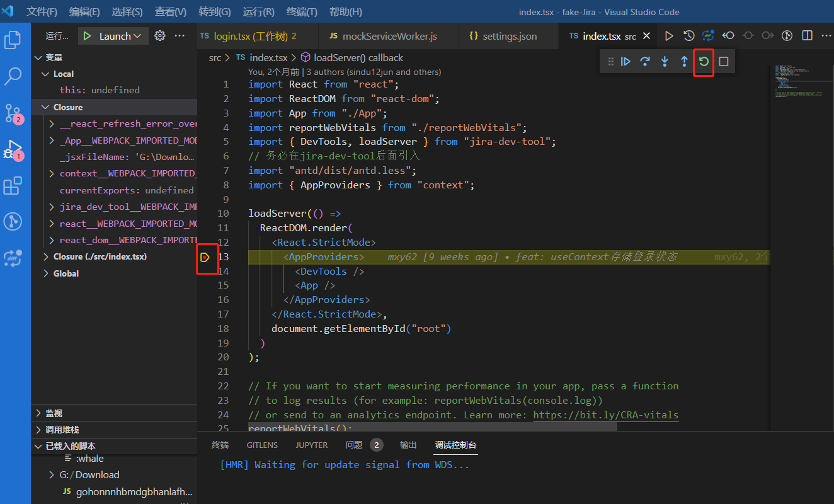Click the breakpoint glyph on line 13
Screen dimensions: 834x504
point(205,257)
